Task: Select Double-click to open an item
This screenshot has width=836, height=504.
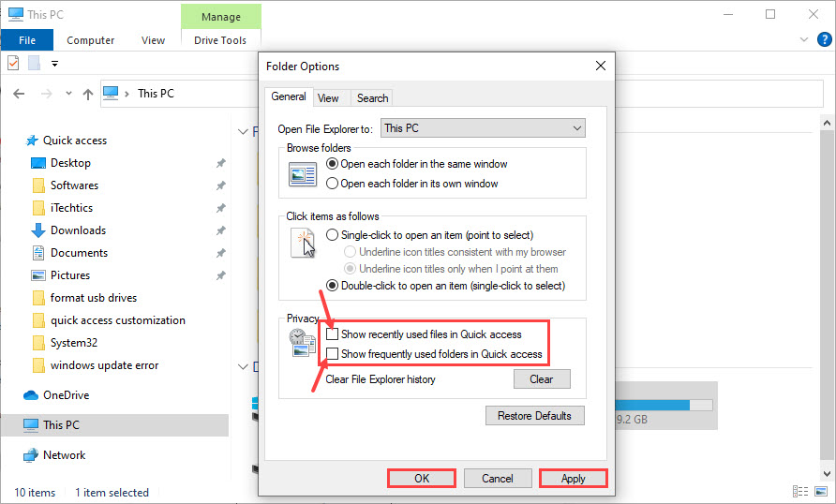Action: pos(332,286)
